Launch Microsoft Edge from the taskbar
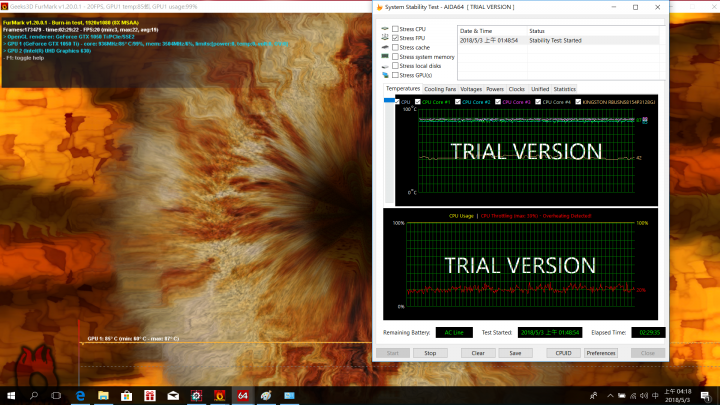The width and height of the screenshot is (720, 405). coord(80,395)
